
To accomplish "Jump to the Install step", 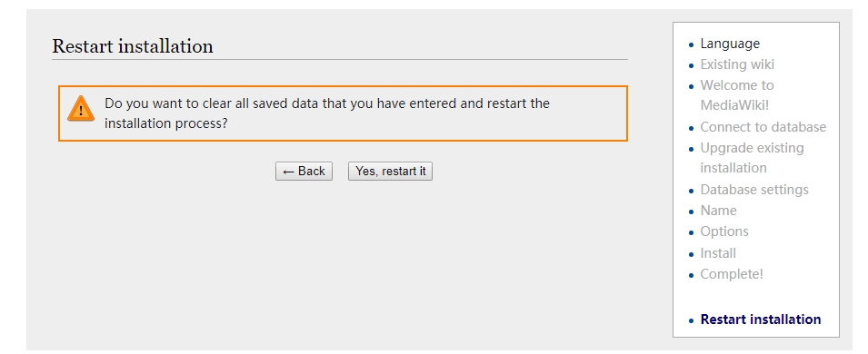I will pos(718,253).
